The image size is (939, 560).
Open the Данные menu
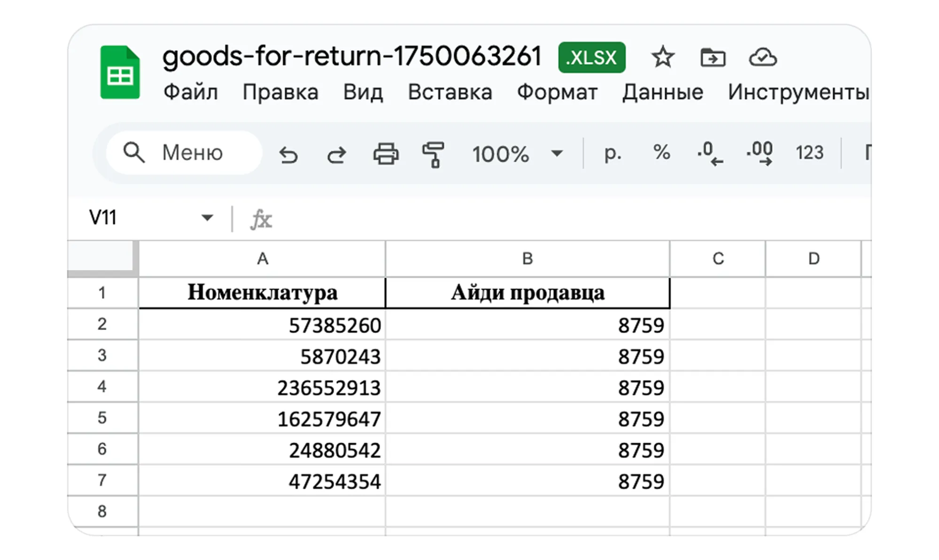coord(662,92)
